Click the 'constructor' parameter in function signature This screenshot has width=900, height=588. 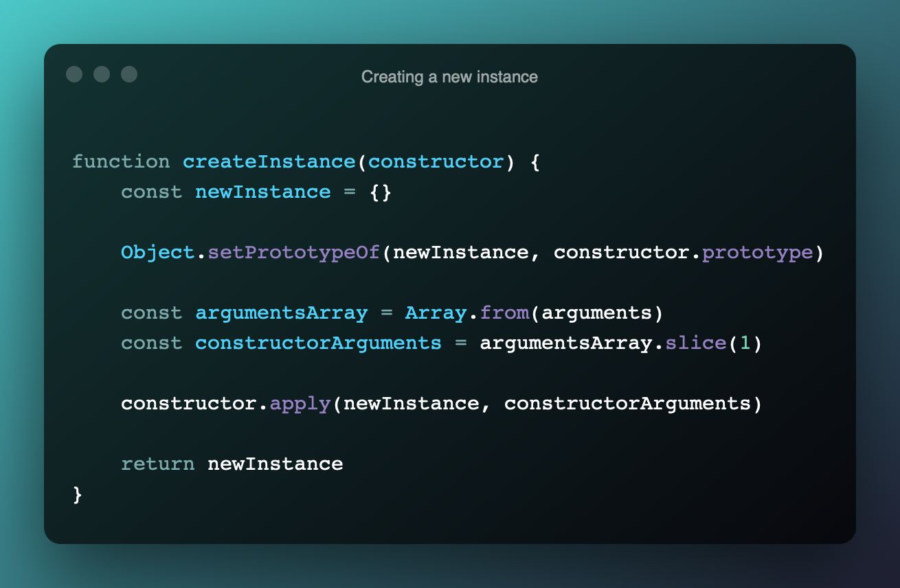click(436, 162)
